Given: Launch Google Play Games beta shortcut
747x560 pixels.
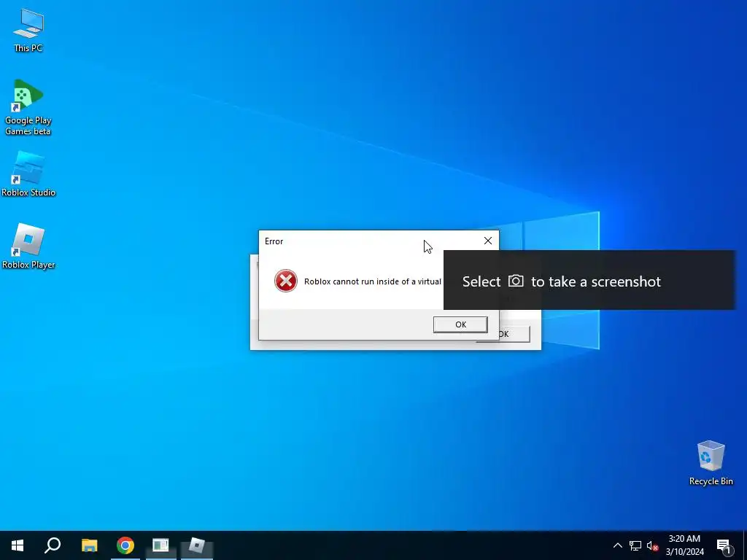Looking at the screenshot, I should tap(28, 108).
